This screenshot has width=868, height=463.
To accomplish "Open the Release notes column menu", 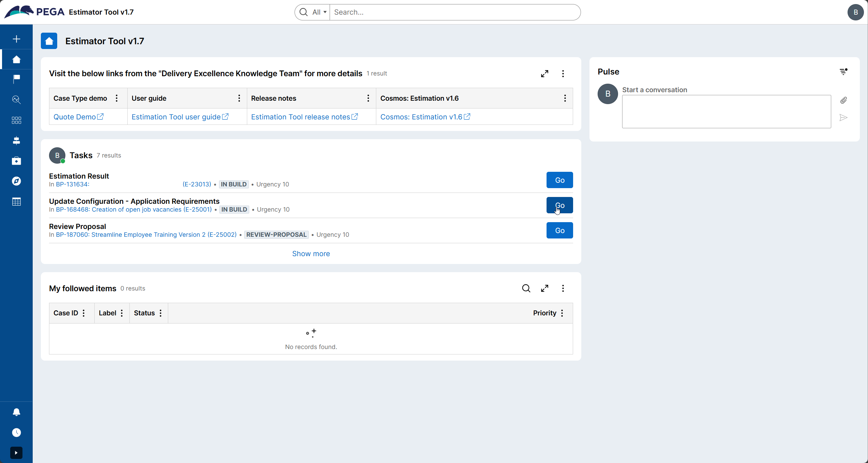I will pos(368,98).
